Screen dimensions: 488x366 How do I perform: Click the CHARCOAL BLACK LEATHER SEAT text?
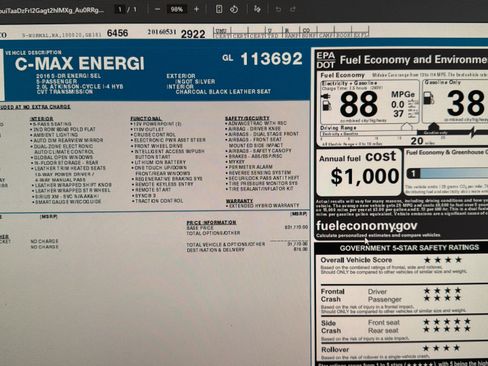[223, 92]
